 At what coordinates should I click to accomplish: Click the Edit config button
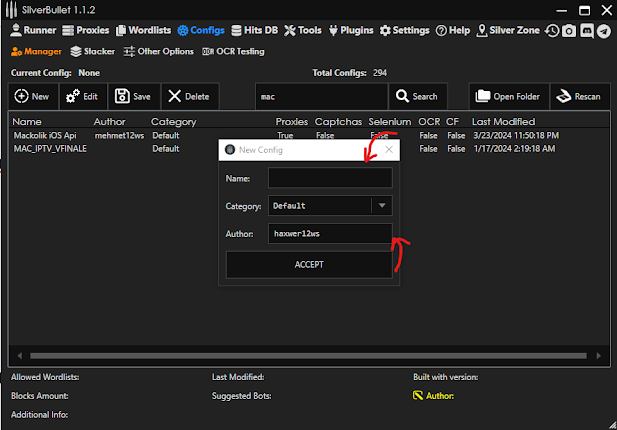pyautogui.click(x=83, y=96)
